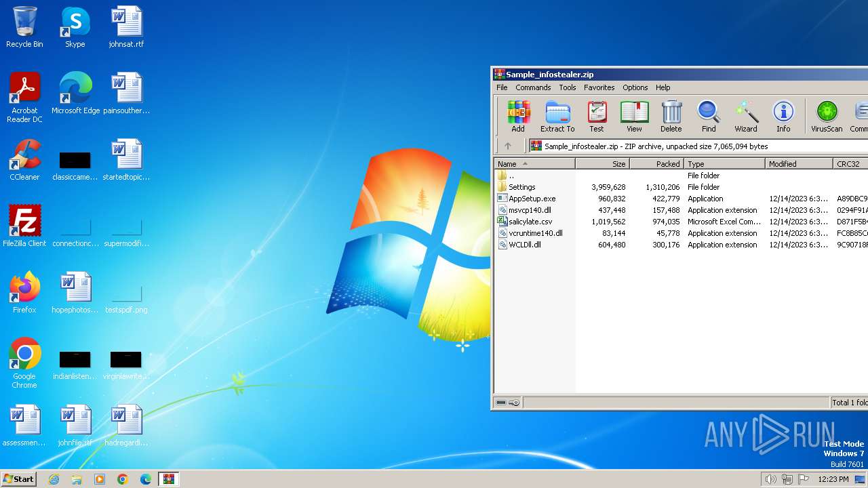Click the 12:23 PM system clock
The height and width of the screenshot is (488, 868).
point(833,479)
